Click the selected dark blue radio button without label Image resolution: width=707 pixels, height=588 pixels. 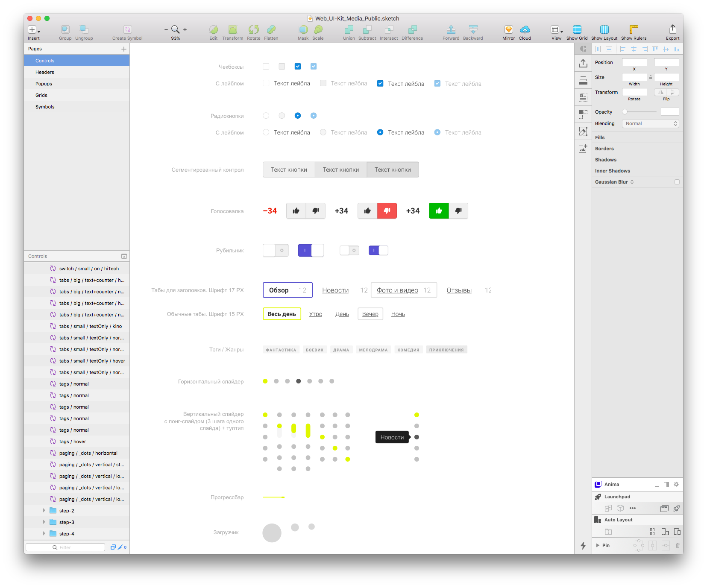click(298, 115)
